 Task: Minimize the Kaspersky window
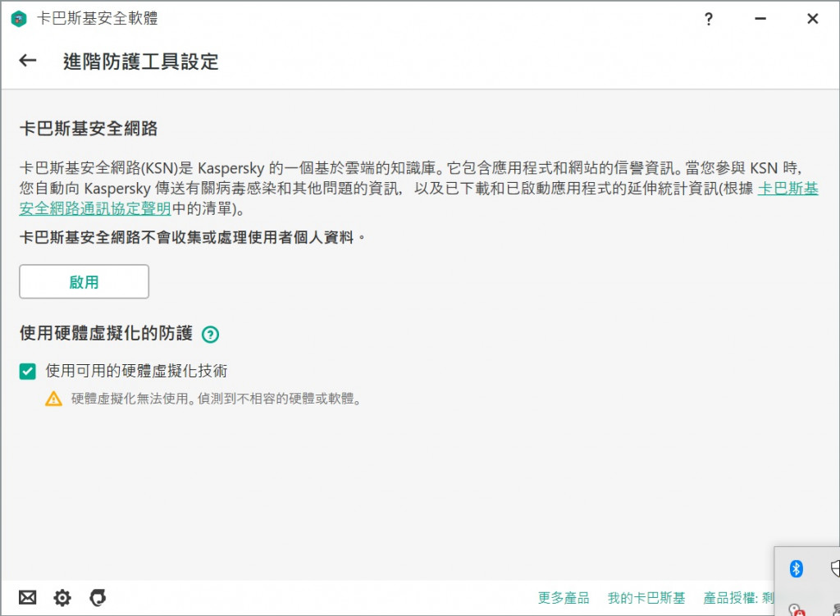tap(760, 19)
